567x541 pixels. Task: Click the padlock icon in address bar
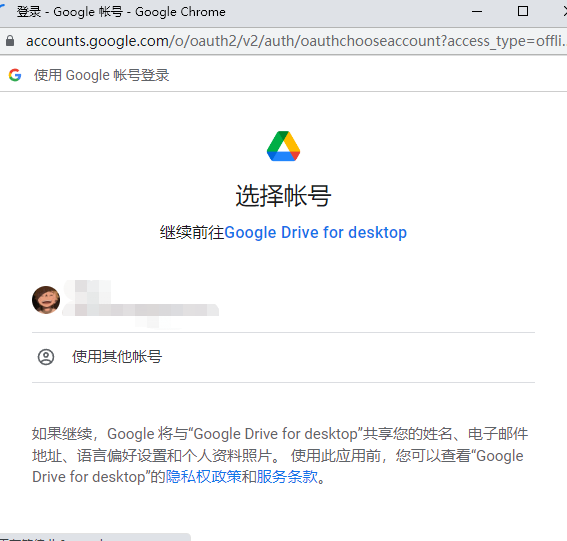[10, 41]
